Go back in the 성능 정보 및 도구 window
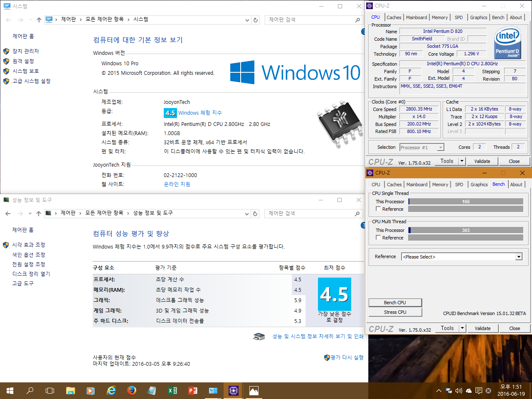Viewport: 532px width, 399px height. tap(8, 213)
